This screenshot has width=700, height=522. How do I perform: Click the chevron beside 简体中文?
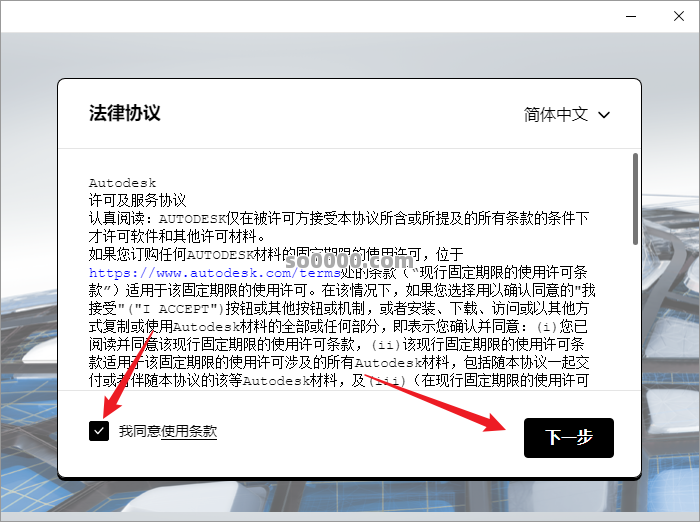click(604, 115)
